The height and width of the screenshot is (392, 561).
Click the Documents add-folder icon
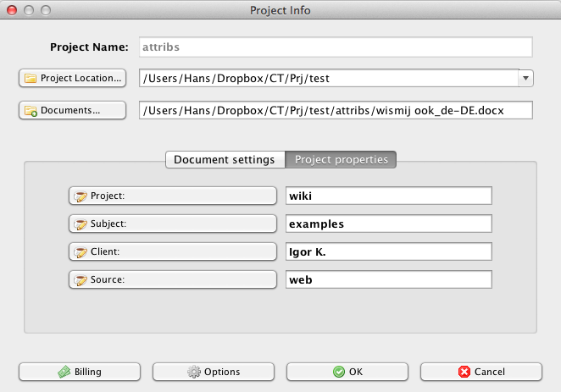[31, 111]
